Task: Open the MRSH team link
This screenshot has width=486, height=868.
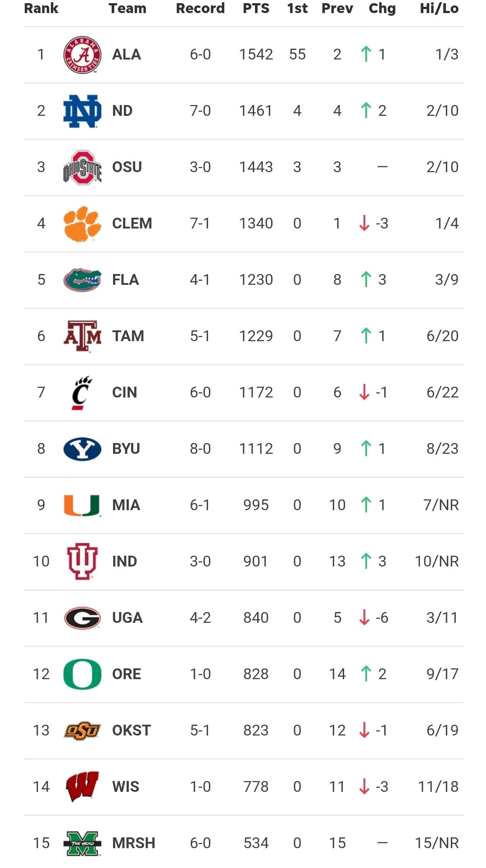Action: (133, 843)
